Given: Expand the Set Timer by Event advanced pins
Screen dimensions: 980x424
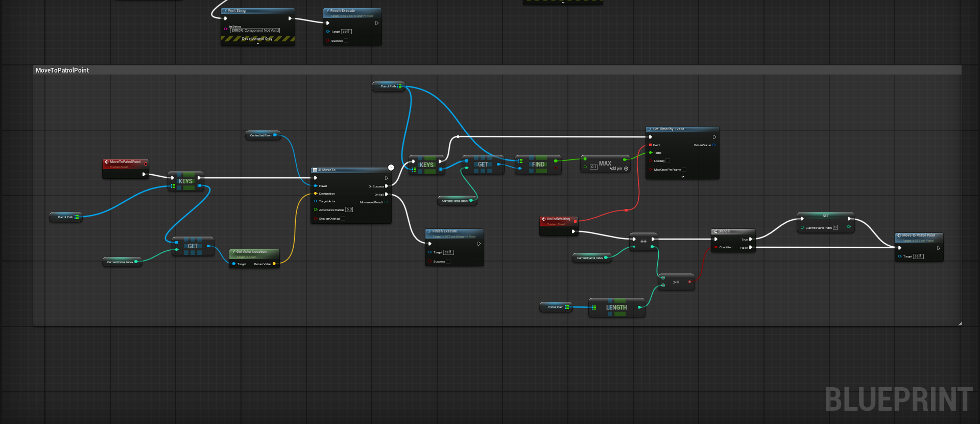Looking at the screenshot, I should pyautogui.click(x=683, y=177).
